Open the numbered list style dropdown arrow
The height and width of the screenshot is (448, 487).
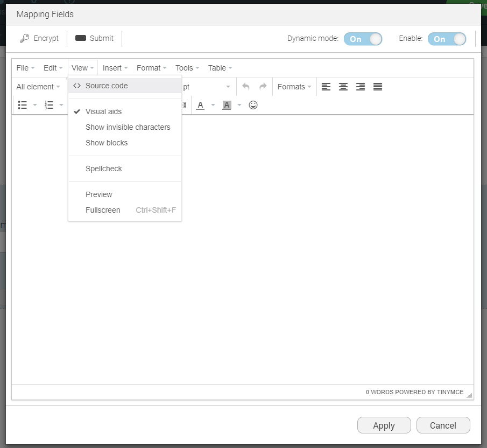(x=61, y=105)
